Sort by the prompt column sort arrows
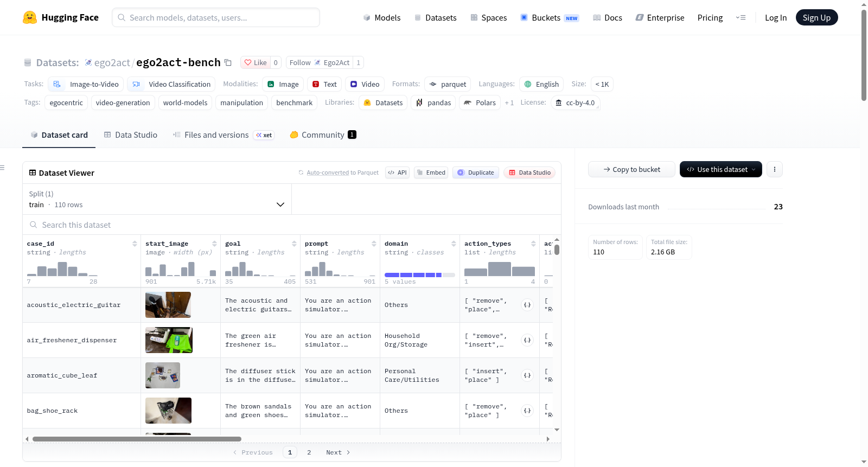The height and width of the screenshot is (467, 868). pyautogui.click(x=374, y=244)
